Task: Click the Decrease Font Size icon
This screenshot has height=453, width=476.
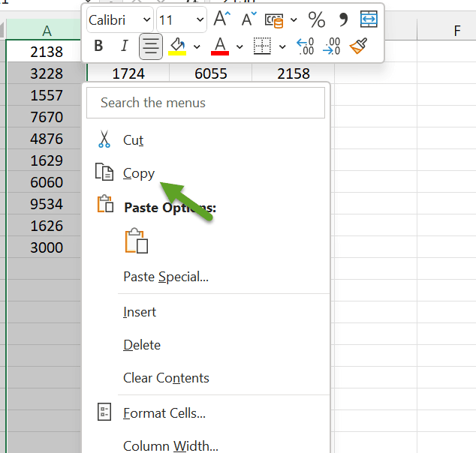Action: (249, 19)
